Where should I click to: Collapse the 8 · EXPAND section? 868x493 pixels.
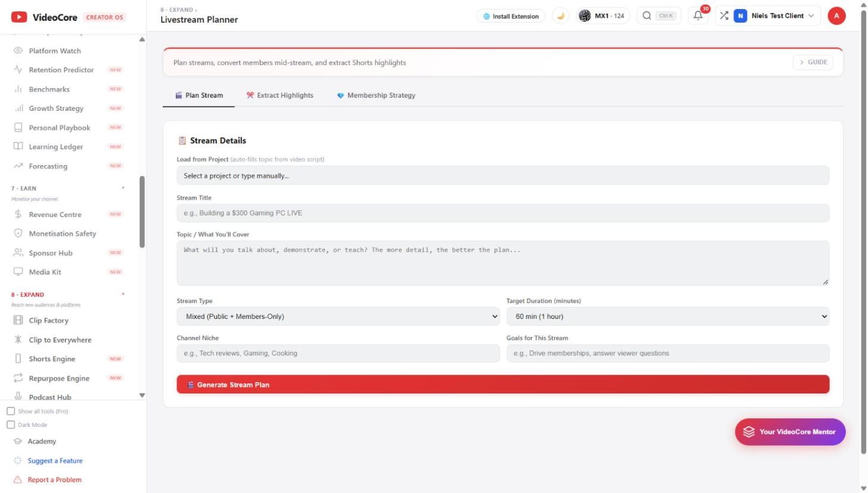coord(123,294)
